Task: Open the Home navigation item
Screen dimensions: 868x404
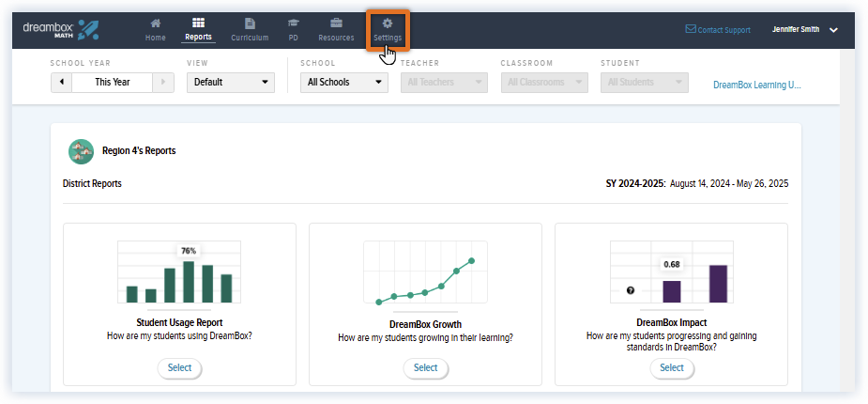Action: point(156,30)
